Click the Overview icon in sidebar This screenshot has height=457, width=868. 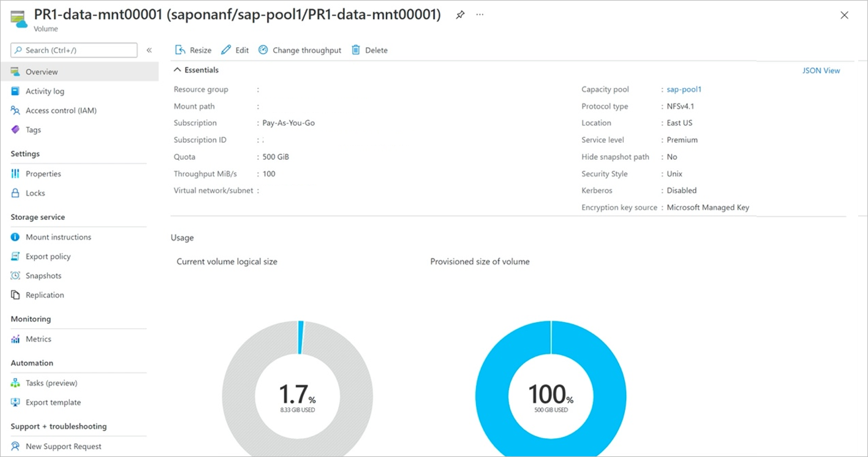coord(15,72)
